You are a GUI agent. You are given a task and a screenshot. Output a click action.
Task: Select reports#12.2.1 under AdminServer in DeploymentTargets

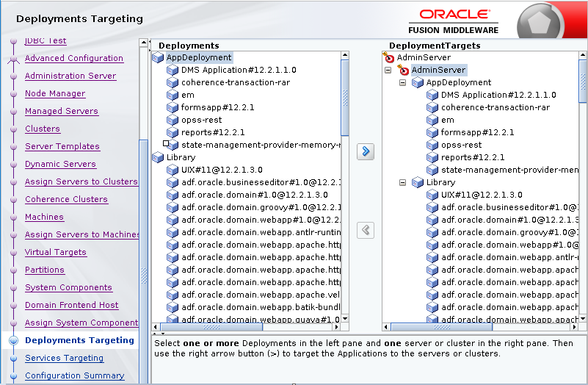point(472,157)
